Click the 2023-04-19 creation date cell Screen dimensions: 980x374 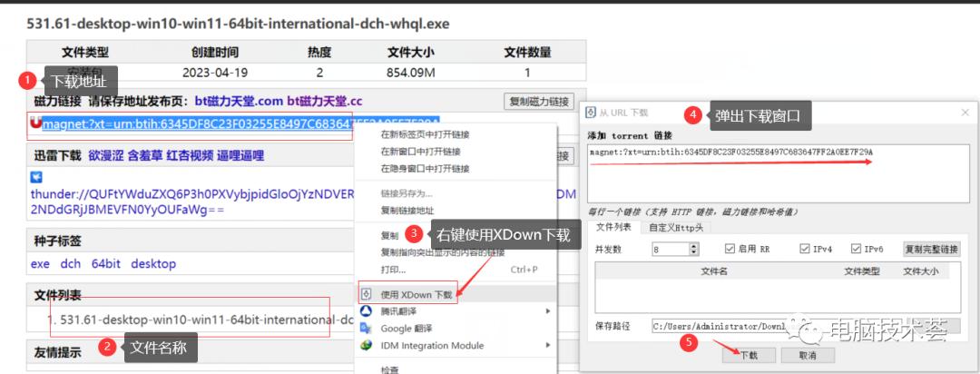click(x=215, y=73)
